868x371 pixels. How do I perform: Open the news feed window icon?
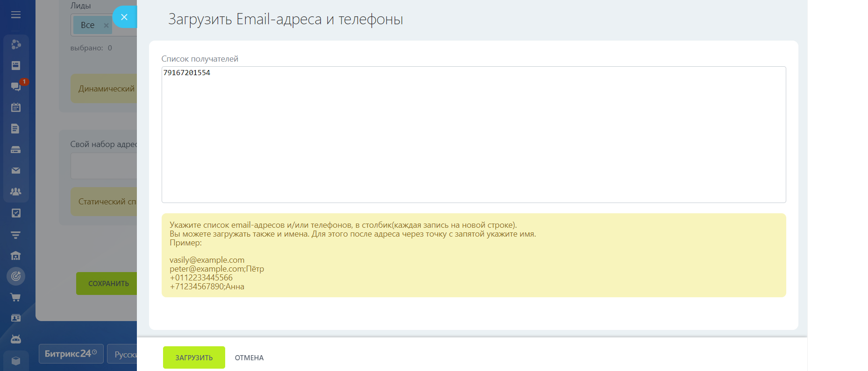coord(16,65)
